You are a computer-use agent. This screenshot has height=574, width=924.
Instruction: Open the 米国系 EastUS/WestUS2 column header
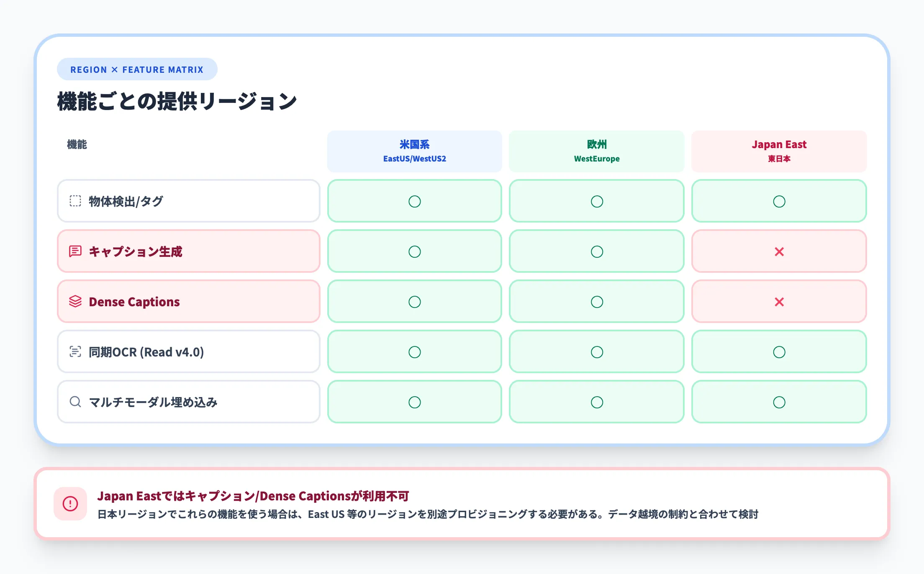point(414,151)
